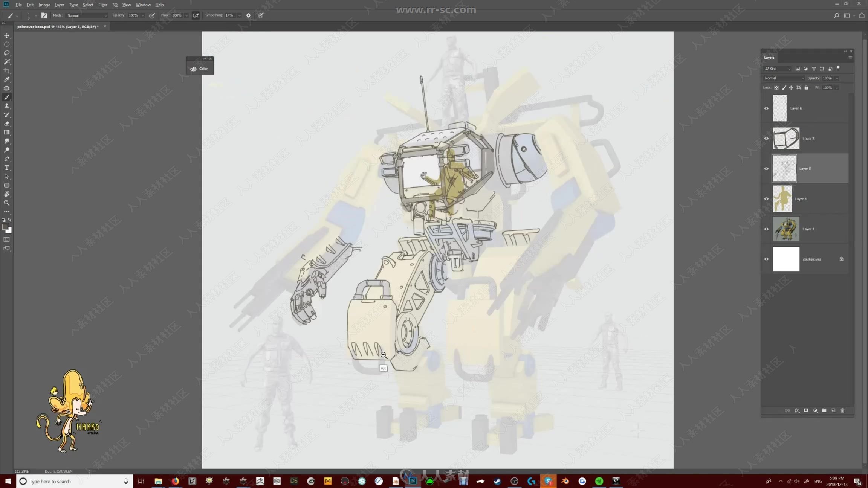Adjust Smoothing percentage input field
Image resolution: width=868 pixels, height=488 pixels.
pos(231,15)
